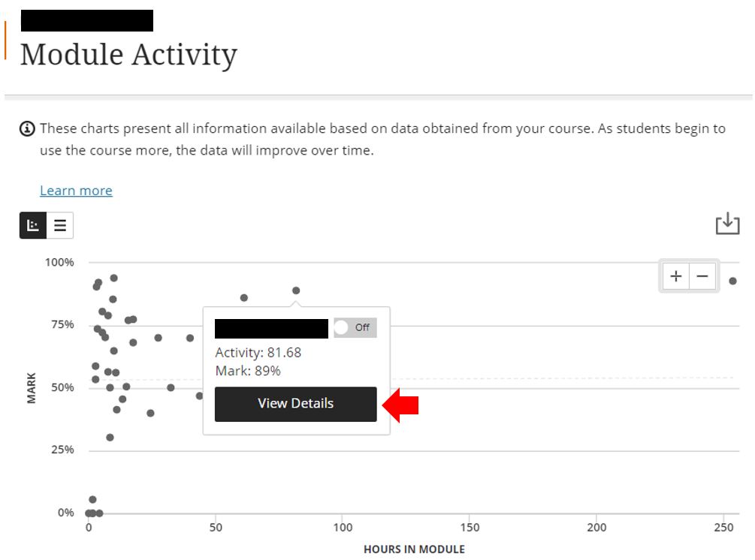This screenshot has width=755, height=560.
Task: Switch to scatter plot chart view
Action: click(33, 225)
